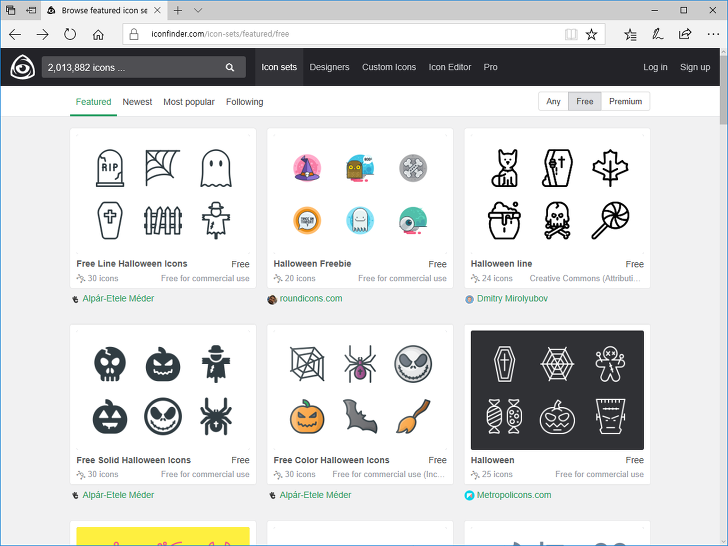The image size is (728, 546).
Task: Show tab previews chevron
Action: coord(198,10)
